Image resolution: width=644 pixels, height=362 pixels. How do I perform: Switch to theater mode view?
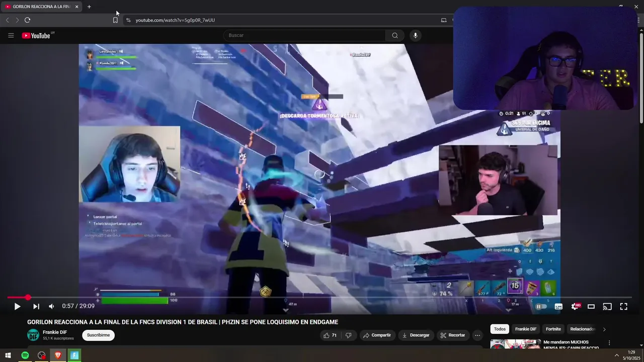(x=591, y=306)
